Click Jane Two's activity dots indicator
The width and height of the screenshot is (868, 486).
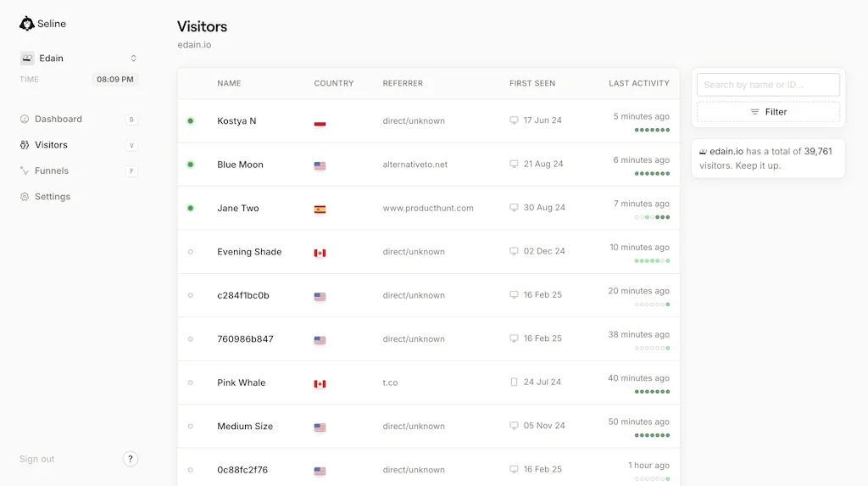click(x=652, y=217)
